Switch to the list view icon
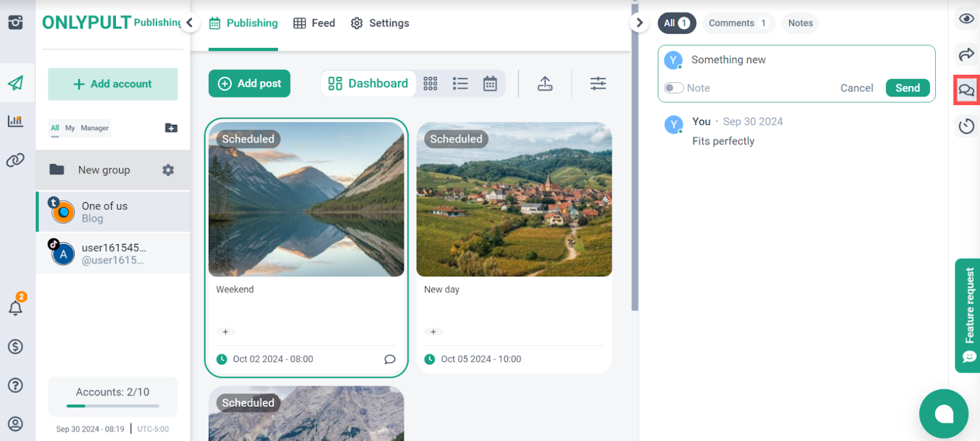The width and height of the screenshot is (980, 441). [460, 84]
